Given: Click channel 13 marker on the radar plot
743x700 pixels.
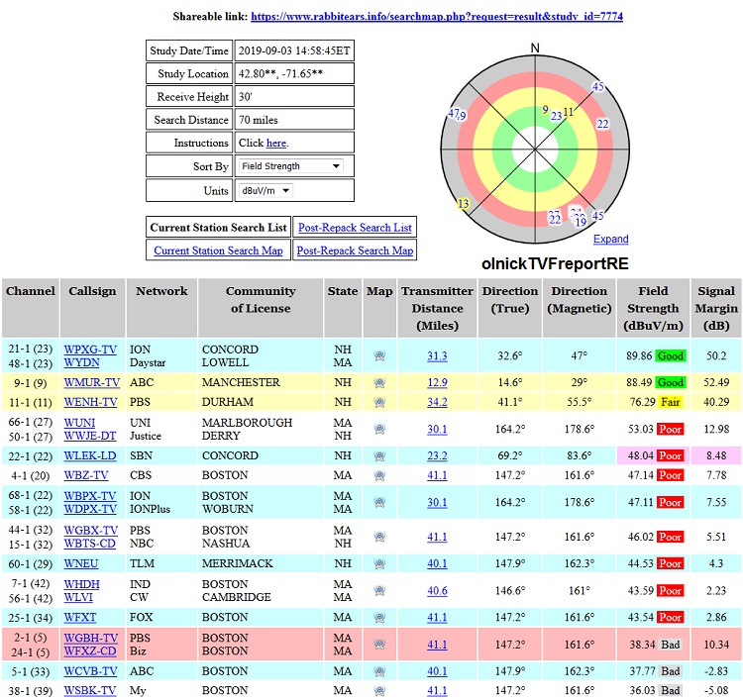Looking at the screenshot, I should (x=462, y=204).
